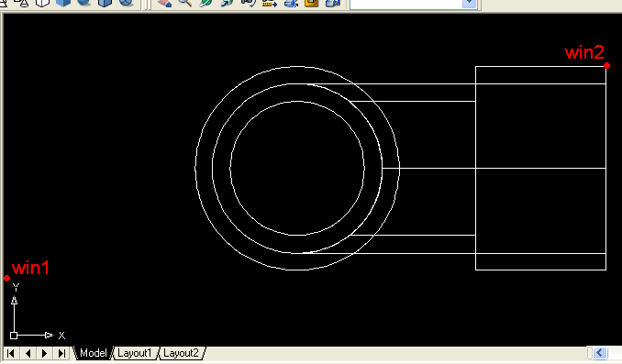
Task: Select the pink eraser toolbar icon
Action: pos(164,3)
